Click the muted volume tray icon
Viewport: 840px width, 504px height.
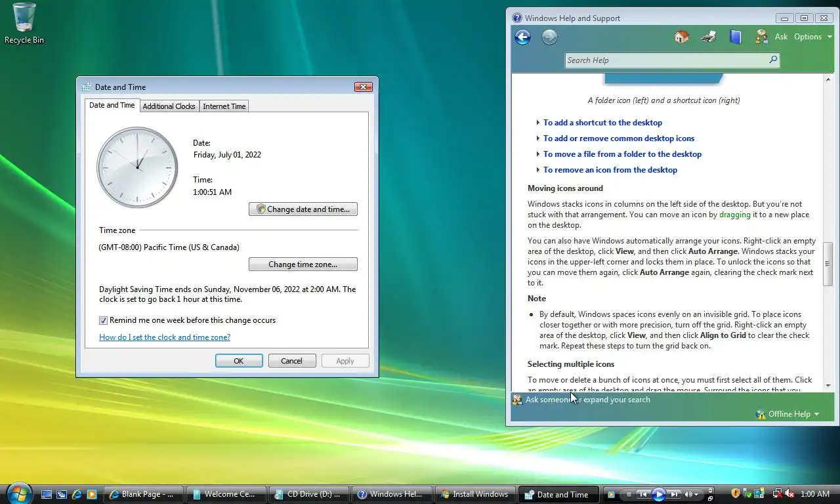click(789, 493)
